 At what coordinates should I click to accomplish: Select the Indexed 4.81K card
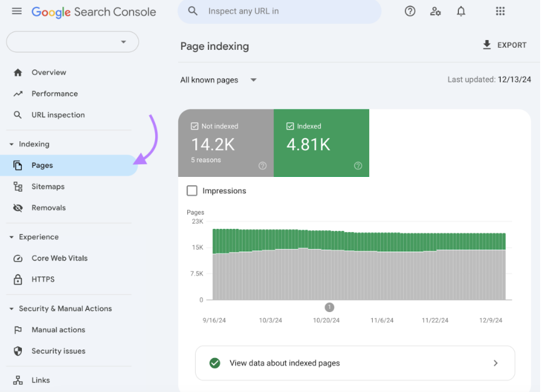[321, 143]
